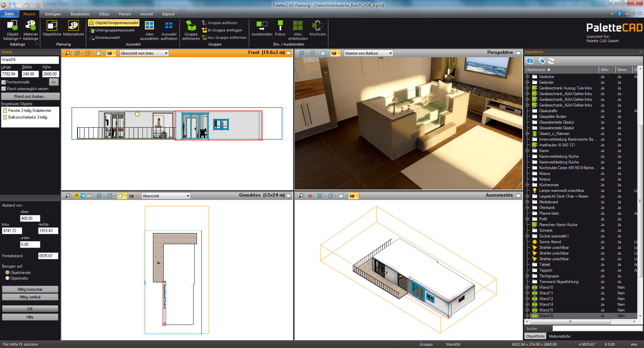Switch to the Materialliste tab
Viewport: 644px width, 348px height.
(559, 336)
